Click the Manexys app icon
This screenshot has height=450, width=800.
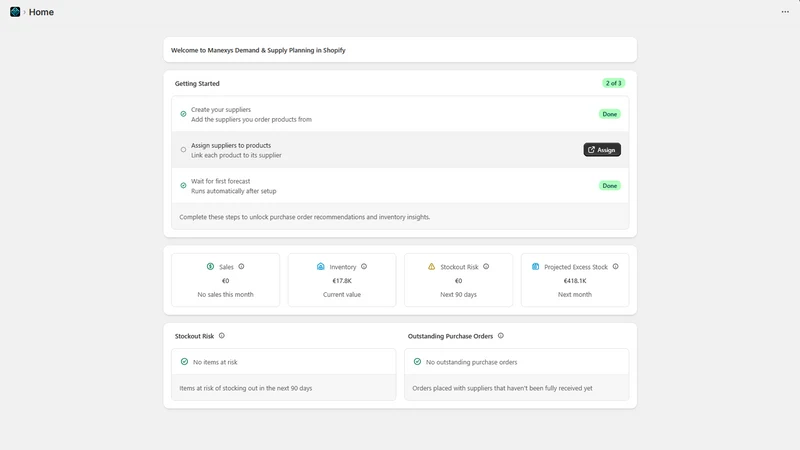15,12
